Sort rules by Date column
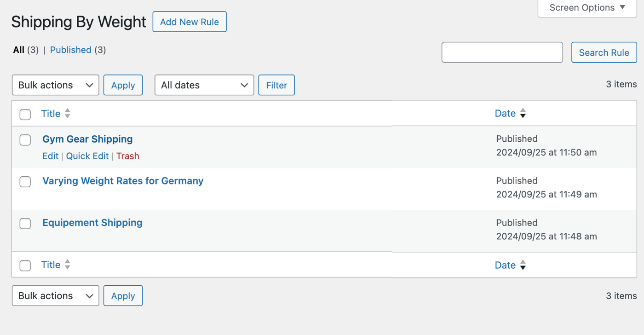 pos(505,113)
